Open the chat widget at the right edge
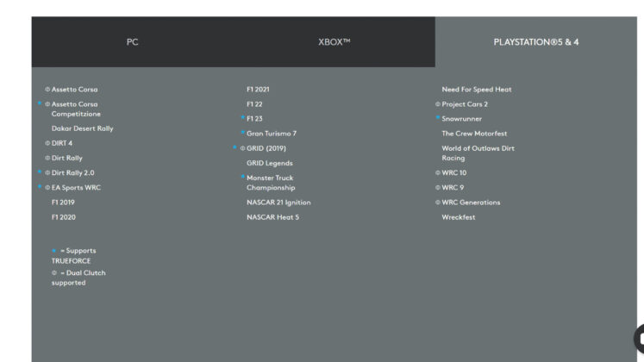The image size is (644, 362). pyautogui.click(x=639, y=339)
